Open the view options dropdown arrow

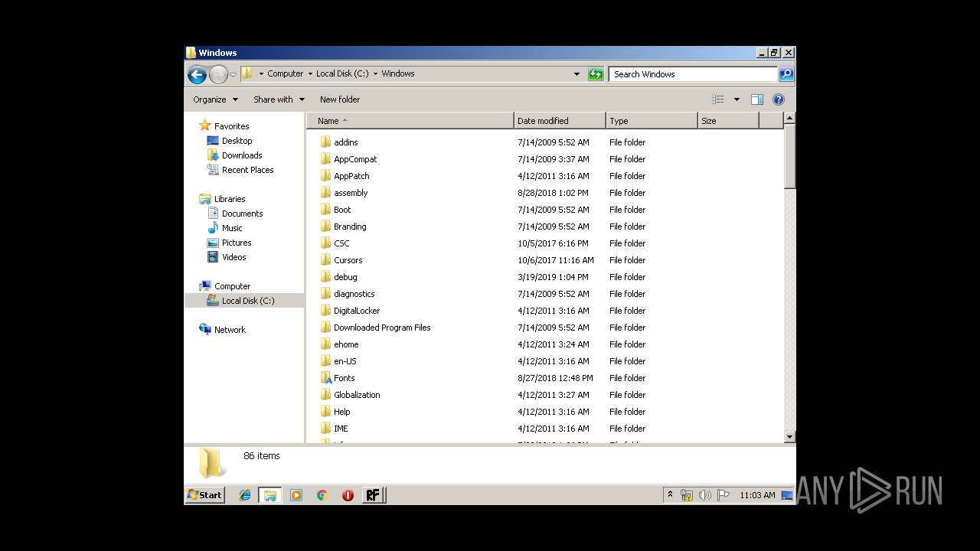click(737, 99)
